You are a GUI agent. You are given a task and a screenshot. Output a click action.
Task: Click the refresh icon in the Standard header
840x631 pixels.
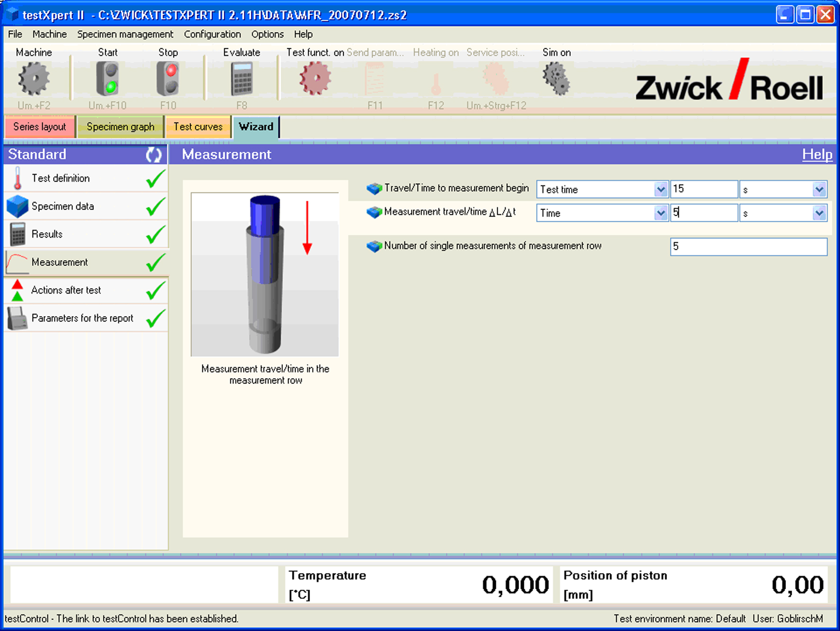coord(154,154)
